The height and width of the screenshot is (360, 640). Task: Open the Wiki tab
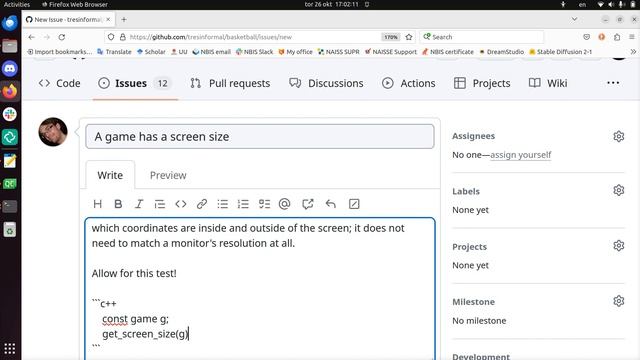point(548,83)
